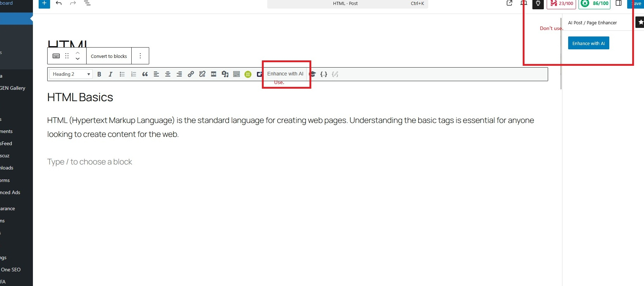Open the Heading 2 format dropdown

coord(71,74)
